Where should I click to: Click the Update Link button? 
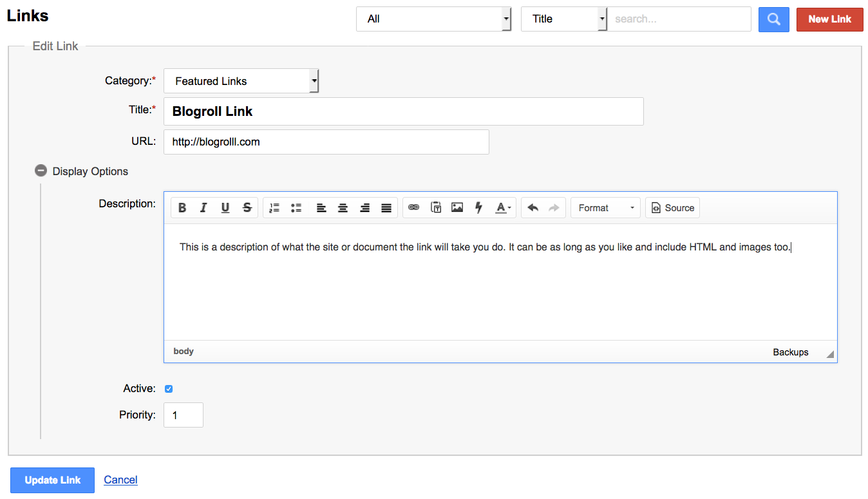[x=53, y=480]
